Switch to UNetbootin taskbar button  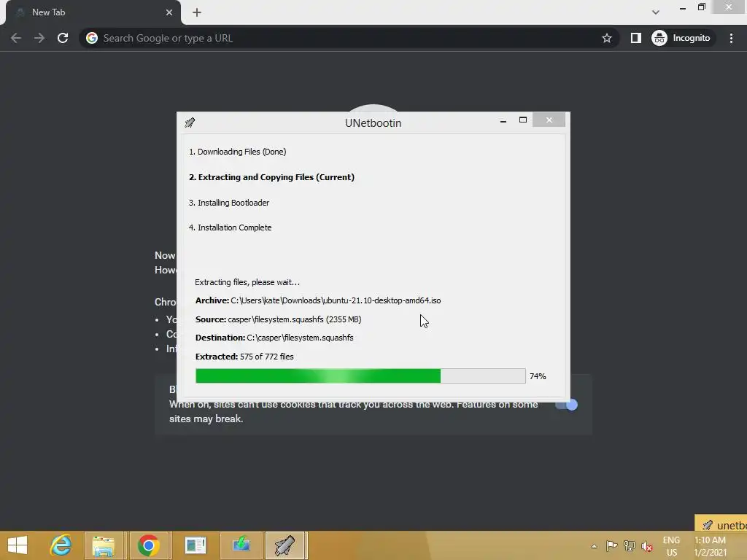pos(285,545)
